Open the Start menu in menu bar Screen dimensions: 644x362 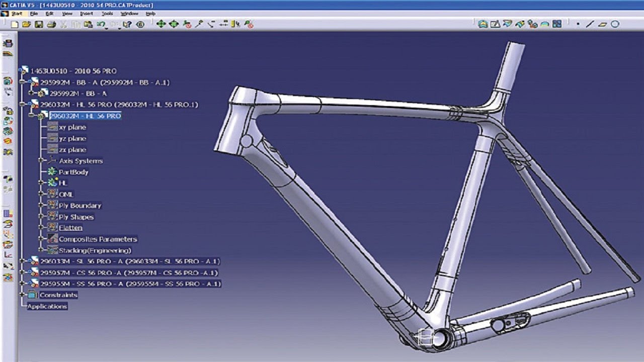point(16,14)
